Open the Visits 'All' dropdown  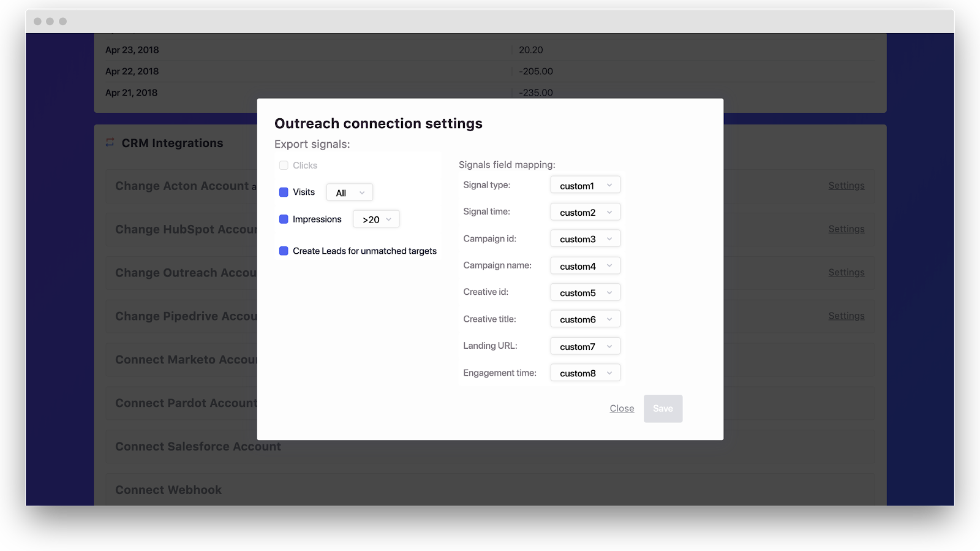[x=350, y=192]
